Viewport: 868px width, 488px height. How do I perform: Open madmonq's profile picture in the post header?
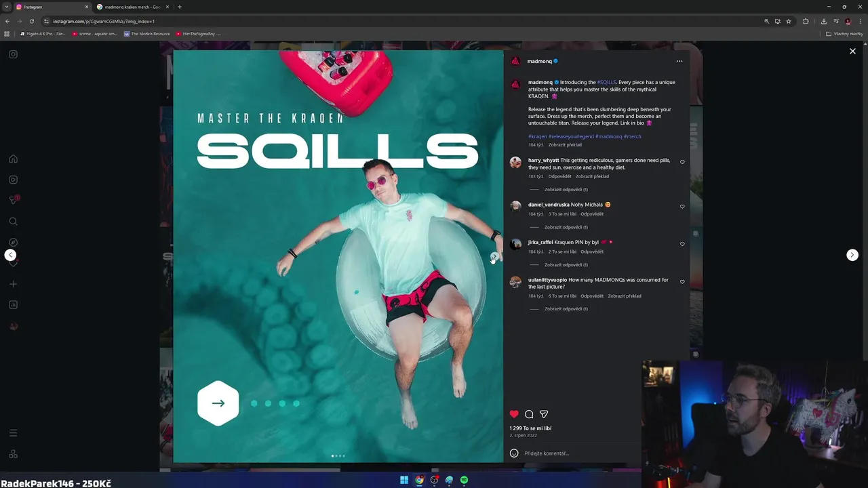(515, 61)
